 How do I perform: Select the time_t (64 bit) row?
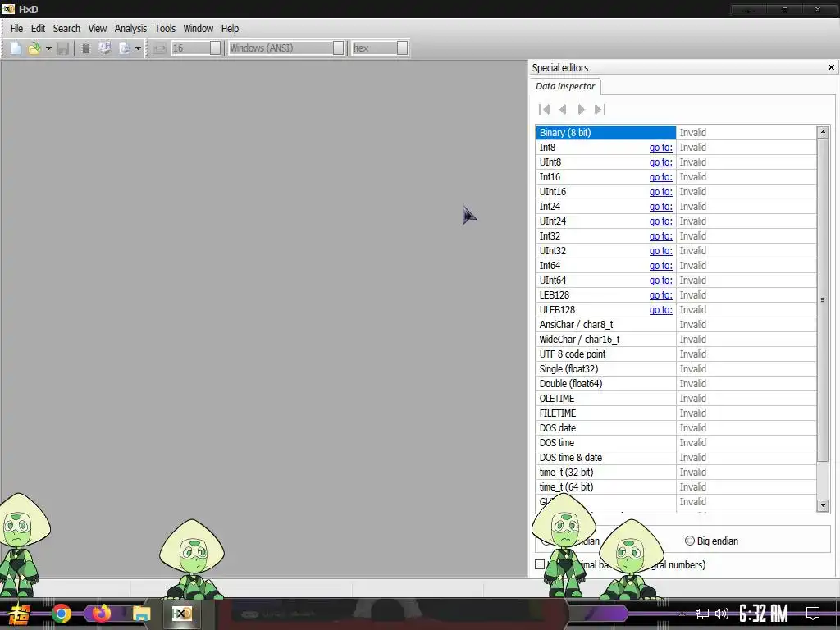[x=676, y=487]
